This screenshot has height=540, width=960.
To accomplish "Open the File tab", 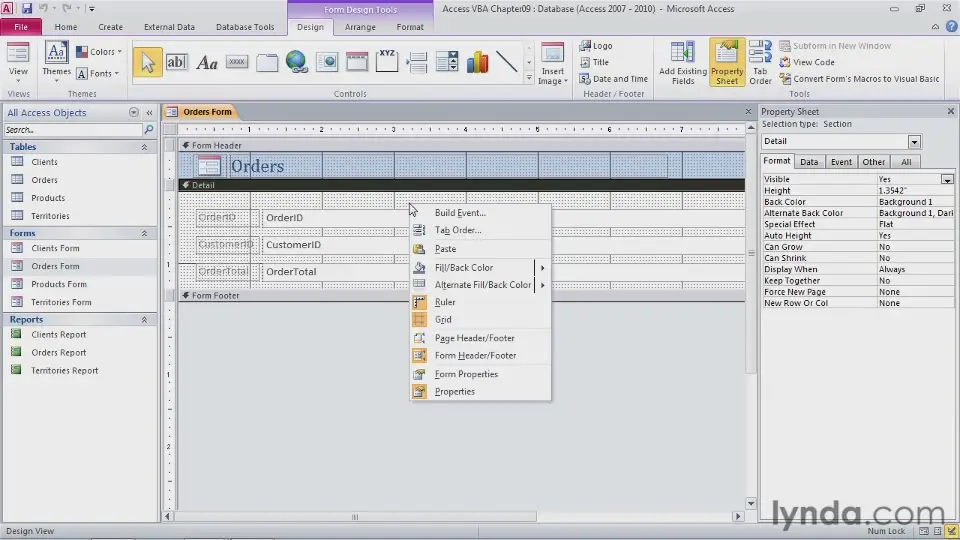I will click(x=21, y=27).
